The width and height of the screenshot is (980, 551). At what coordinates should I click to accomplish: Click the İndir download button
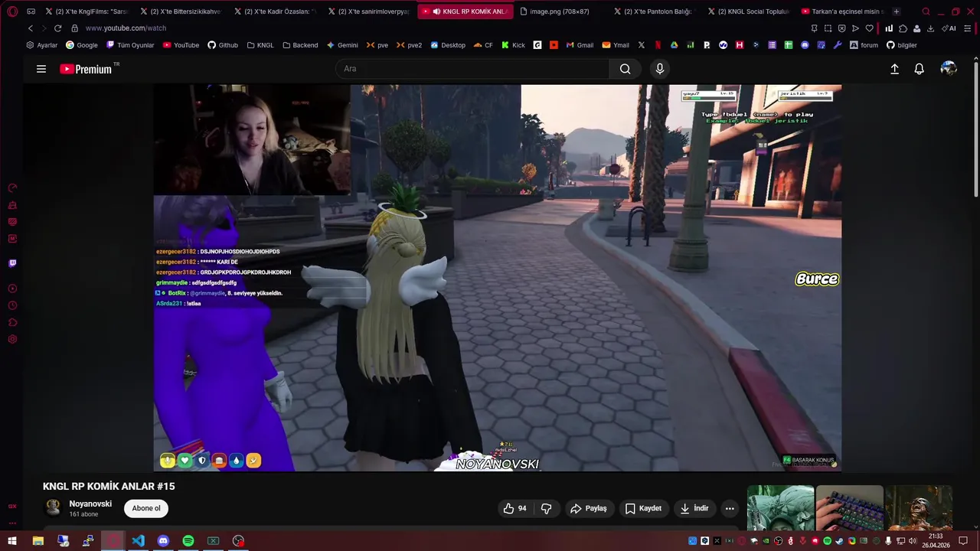tap(694, 508)
